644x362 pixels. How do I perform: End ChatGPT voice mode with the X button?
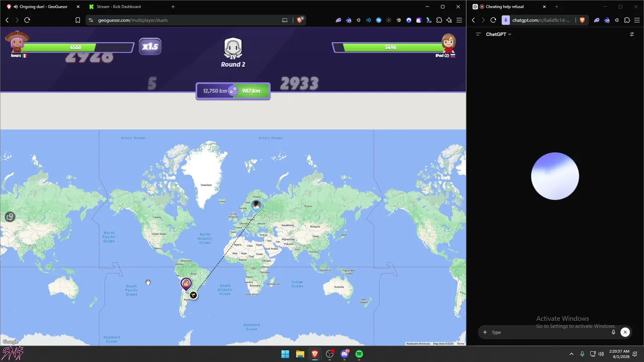coord(625,332)
